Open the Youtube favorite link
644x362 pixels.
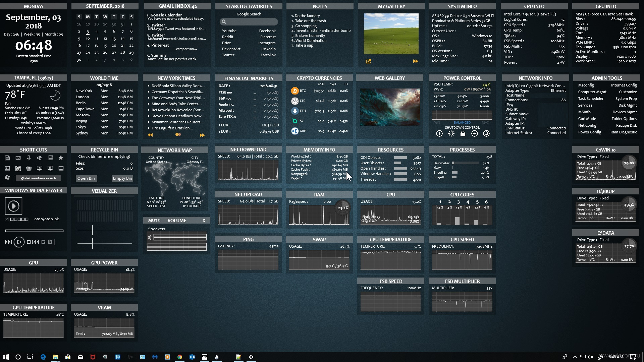[229, 31]
